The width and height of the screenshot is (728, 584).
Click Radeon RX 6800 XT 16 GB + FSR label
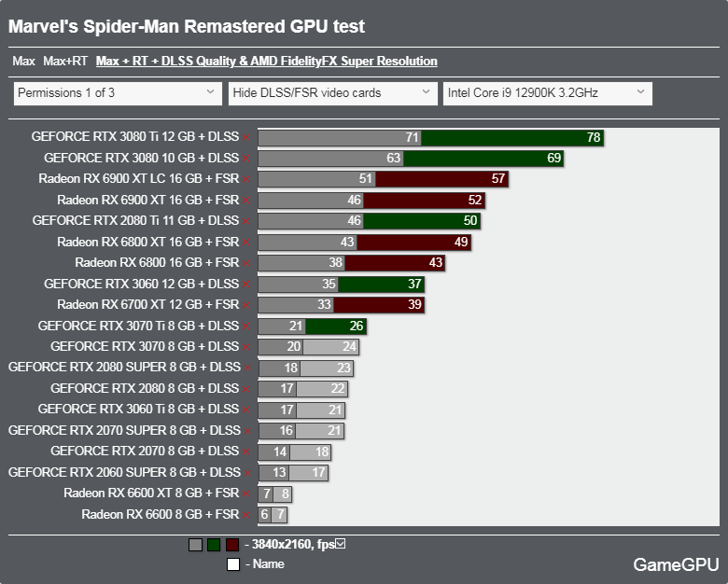click(148, 243)
